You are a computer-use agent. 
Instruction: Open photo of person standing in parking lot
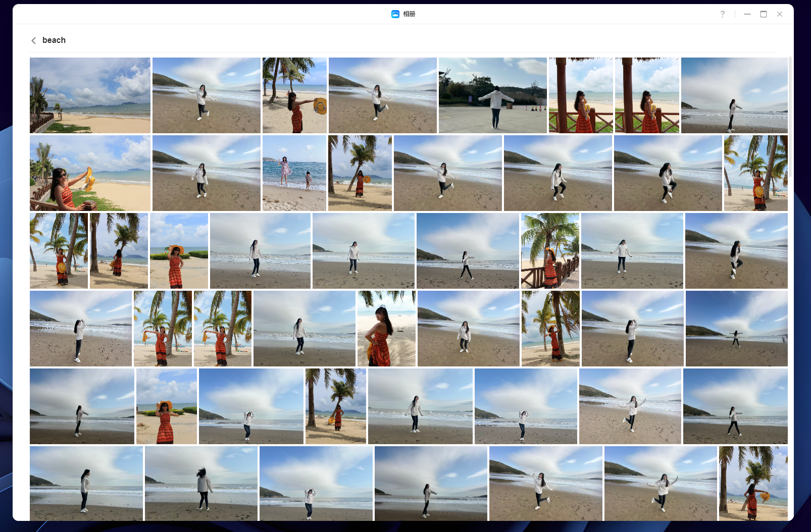(x=492, y=95)
